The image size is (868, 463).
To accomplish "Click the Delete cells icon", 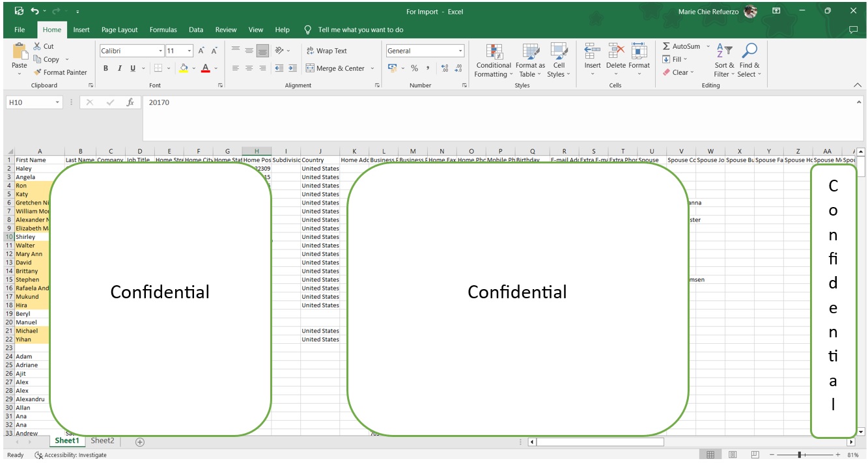I will [615, 52].
